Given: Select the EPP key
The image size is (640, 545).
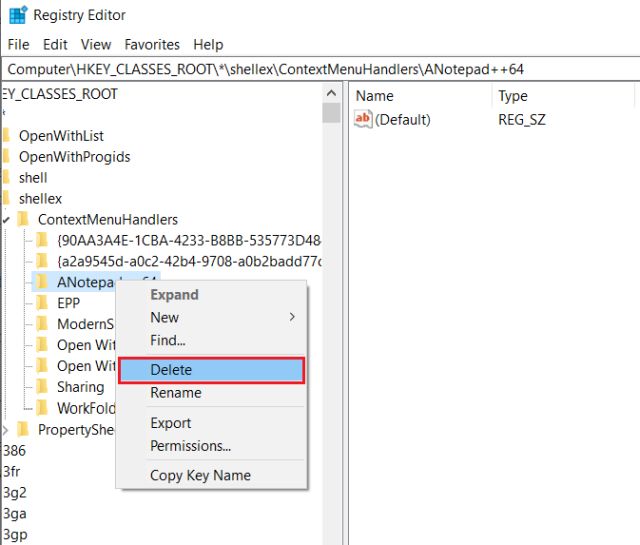Looking at the screenshot, I should click(x=69, y=303).
